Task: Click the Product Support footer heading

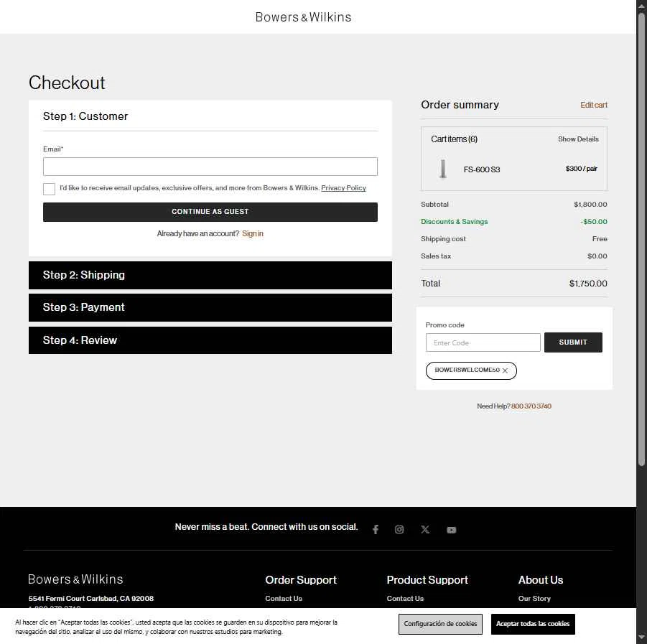Action: (427, 580)
